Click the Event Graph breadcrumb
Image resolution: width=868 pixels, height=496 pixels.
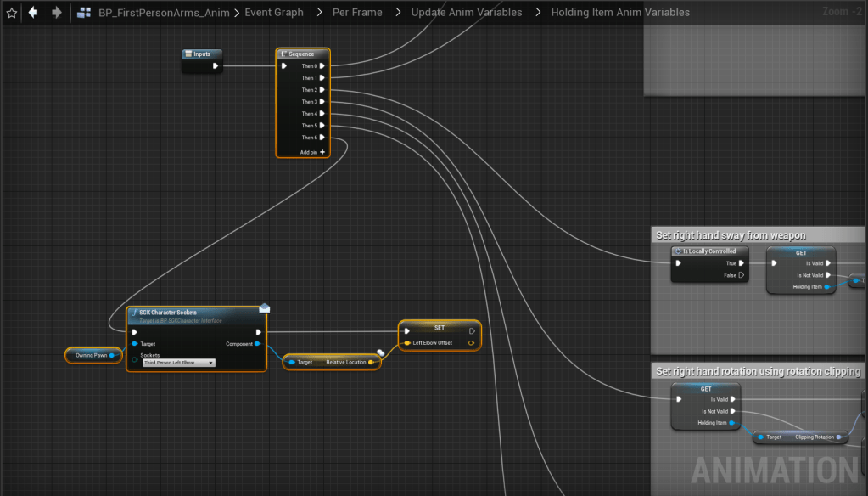click(276, 13)
